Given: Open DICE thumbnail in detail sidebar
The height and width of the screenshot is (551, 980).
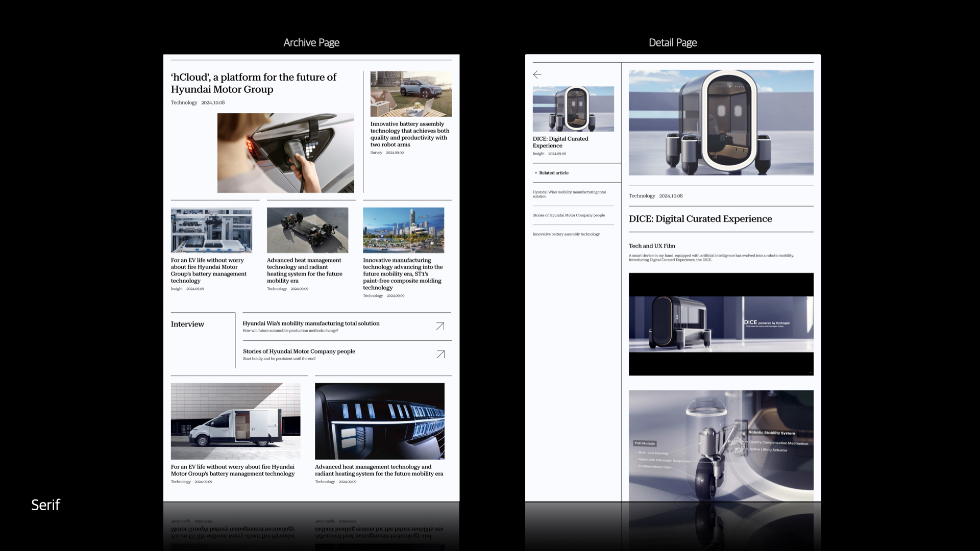Looking at the screenshot, I should (573, 109).
